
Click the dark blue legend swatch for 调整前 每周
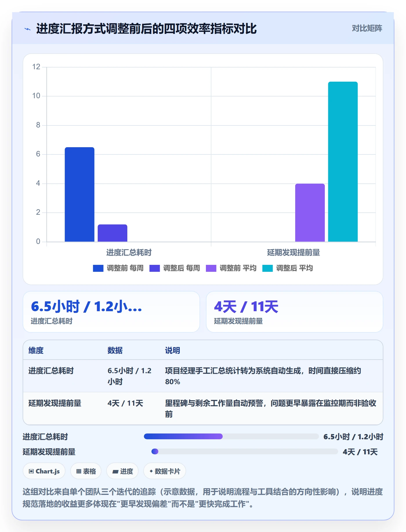coord(98,268)
